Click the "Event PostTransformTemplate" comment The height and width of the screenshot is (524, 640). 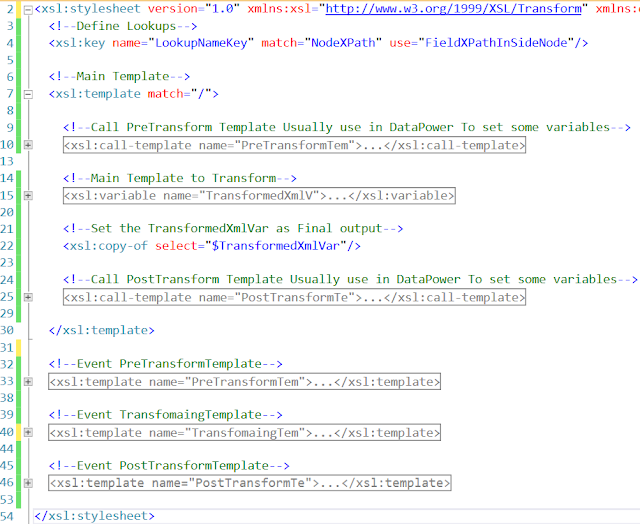[x=169, y=466]
